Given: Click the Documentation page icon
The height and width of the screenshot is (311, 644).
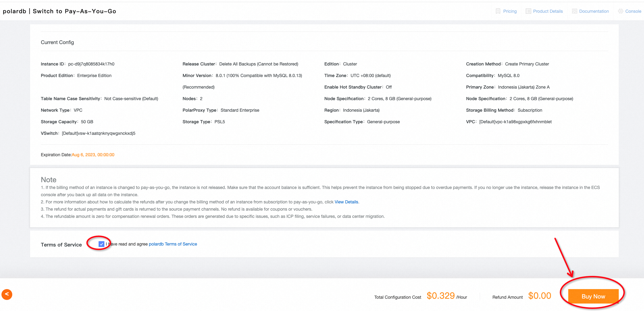Looking at the screenshot, I should pyautogui.click(x=575, y=11).
